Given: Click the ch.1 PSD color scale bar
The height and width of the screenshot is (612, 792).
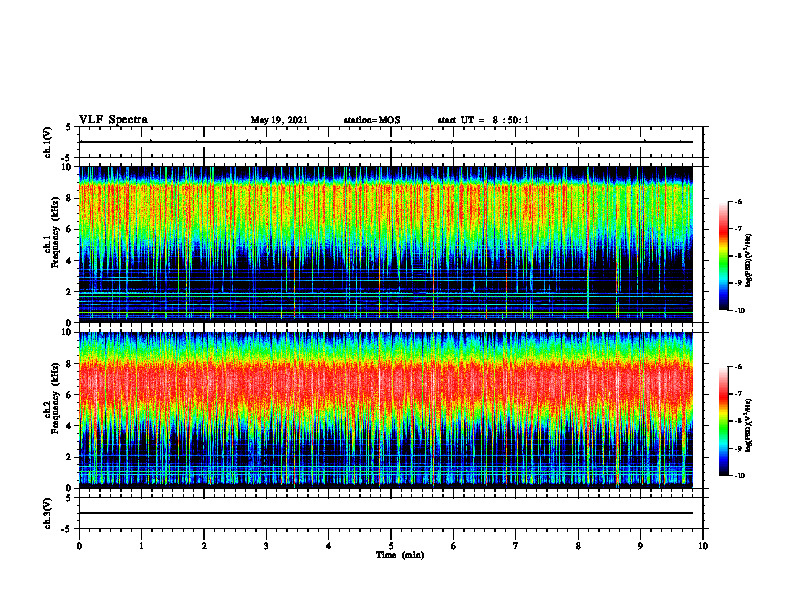Looking at the screenshot, I should [x=724, y=256].
